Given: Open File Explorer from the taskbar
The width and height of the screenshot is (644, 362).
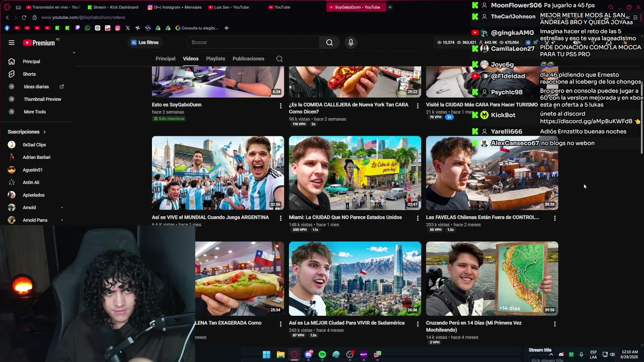Looking at the screenshot, I should coord(280,354).
